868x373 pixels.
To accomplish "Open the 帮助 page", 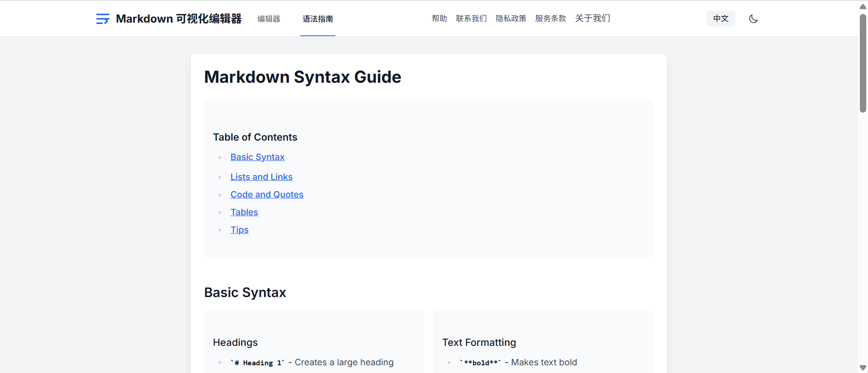I will click(439, 19).
